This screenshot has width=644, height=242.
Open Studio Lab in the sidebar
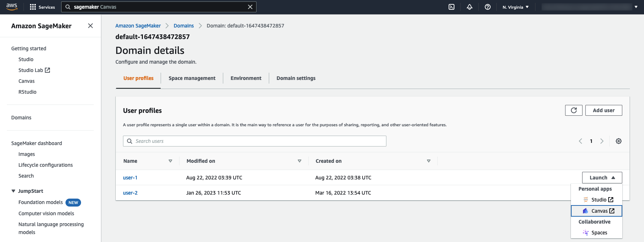point(34,70)
